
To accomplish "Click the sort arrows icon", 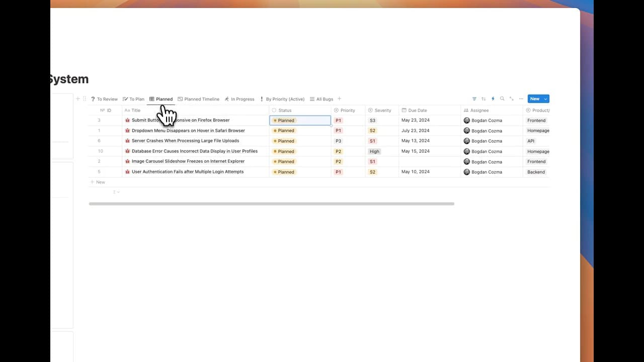I will pos(484,99).
